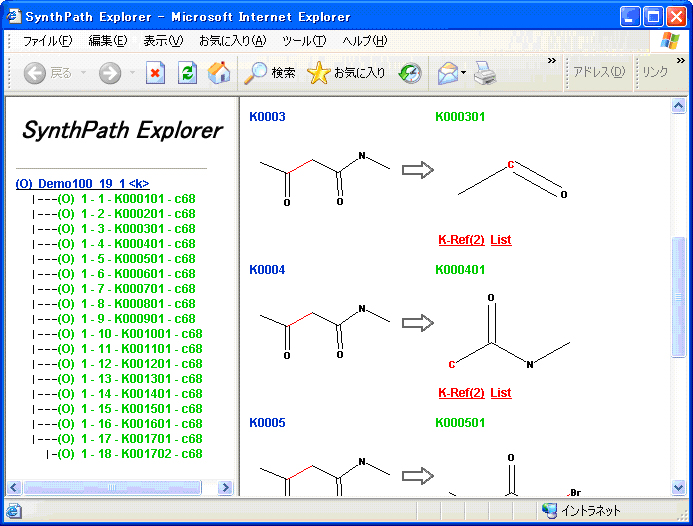Click the Back navigation arrow icon

point(35,73)
